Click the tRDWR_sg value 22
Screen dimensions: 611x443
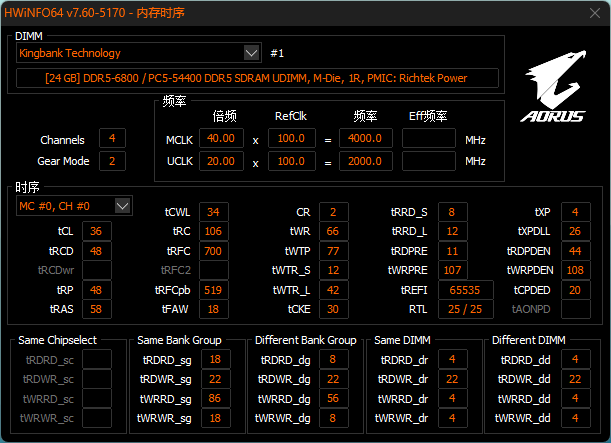tap(215, 379)
